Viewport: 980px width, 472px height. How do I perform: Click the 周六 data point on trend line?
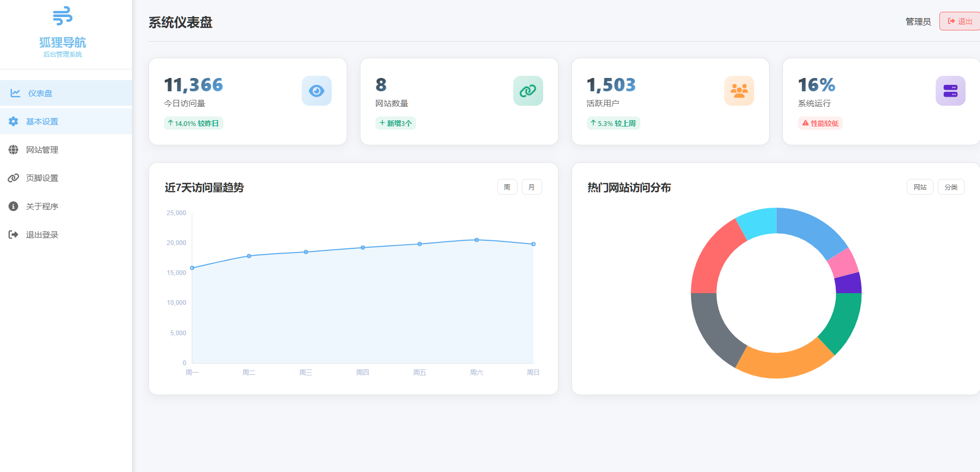tap(476, 240)
